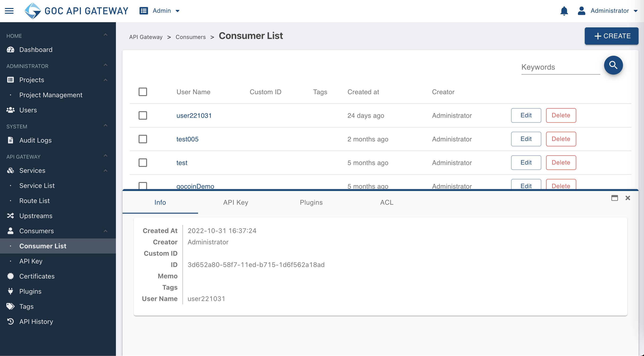Click the Services cubes icon

pyautogui.click(x=10, y=170)
